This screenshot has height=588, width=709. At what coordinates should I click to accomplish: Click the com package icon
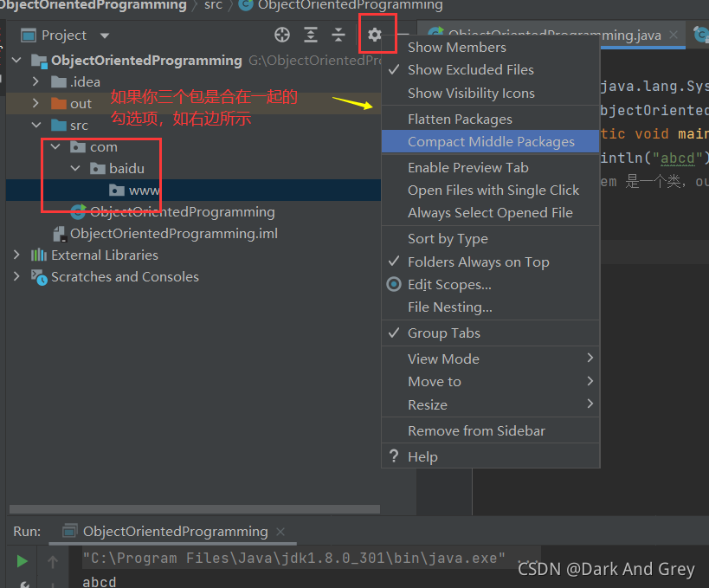[x=78, y=147]
